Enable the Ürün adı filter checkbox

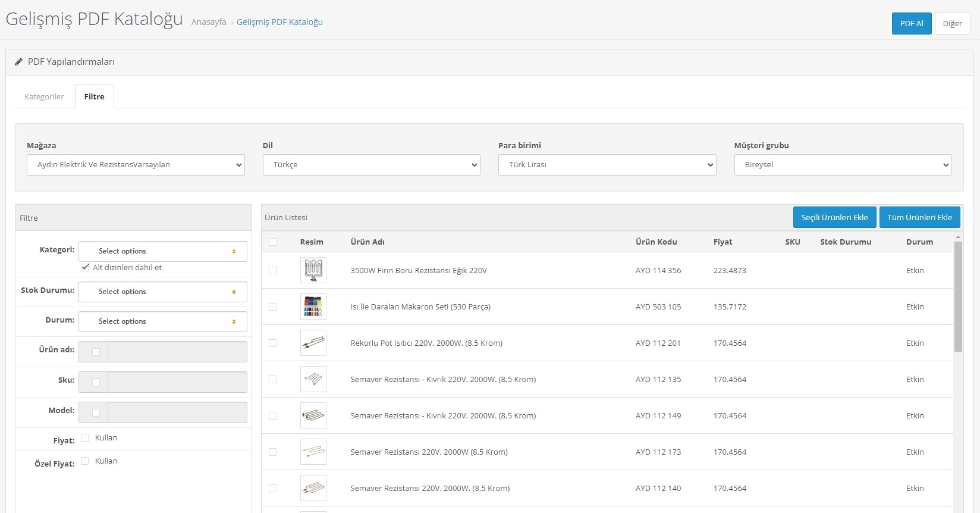tap(96, 352)
